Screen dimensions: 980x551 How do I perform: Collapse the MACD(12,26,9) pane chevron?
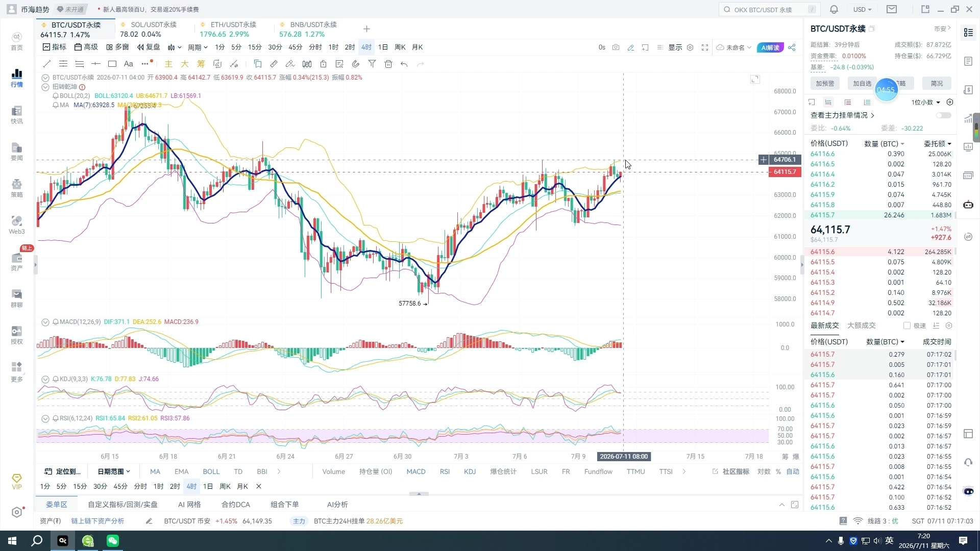pyautogui.click(x=45, y=322)
